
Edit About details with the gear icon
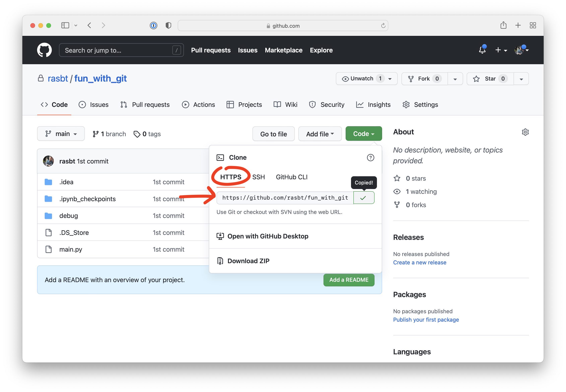(x=525, y=132)
